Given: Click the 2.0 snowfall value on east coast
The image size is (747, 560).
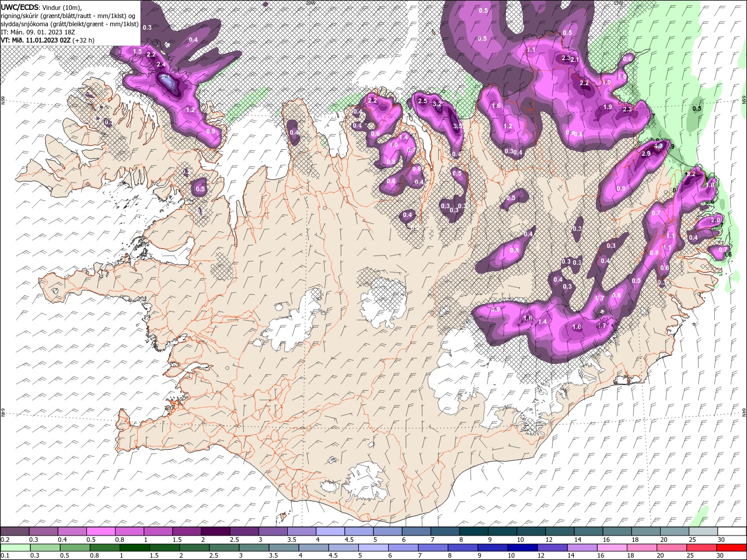Looking at the screenshot, I should pos(715,220).
